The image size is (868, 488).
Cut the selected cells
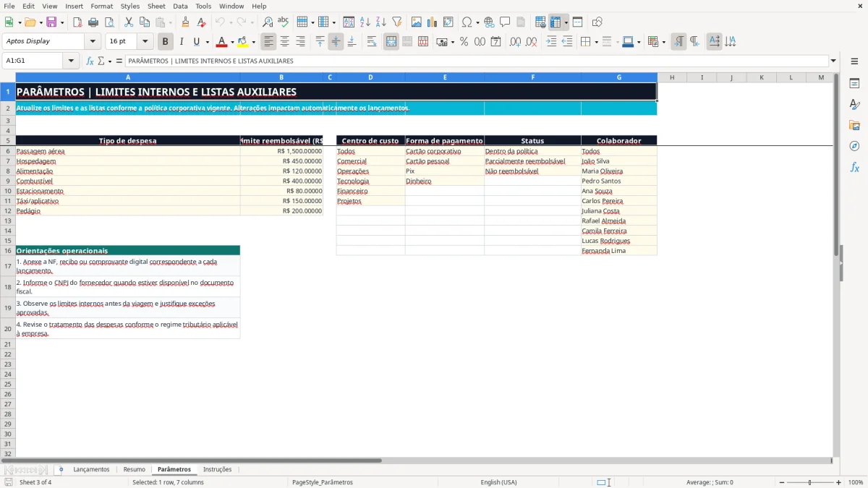point(128,22)
